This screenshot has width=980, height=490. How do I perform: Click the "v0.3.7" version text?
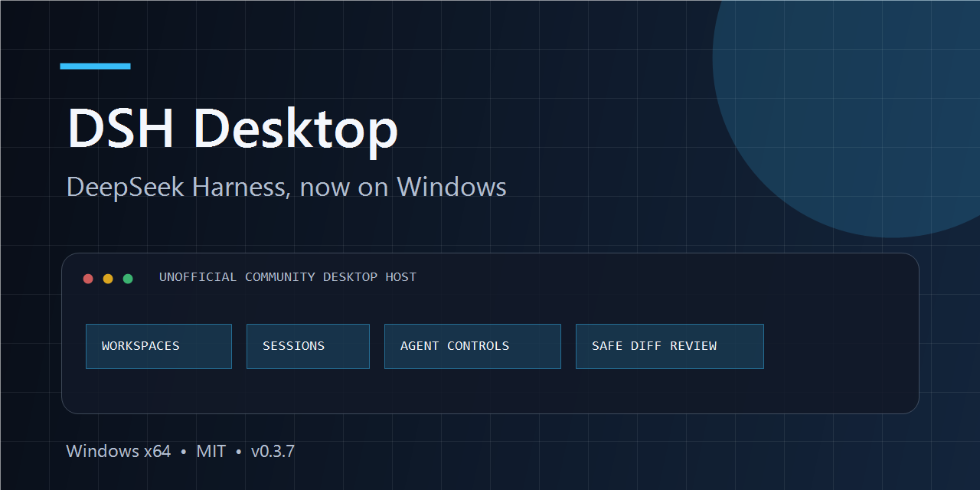point(273,451)
